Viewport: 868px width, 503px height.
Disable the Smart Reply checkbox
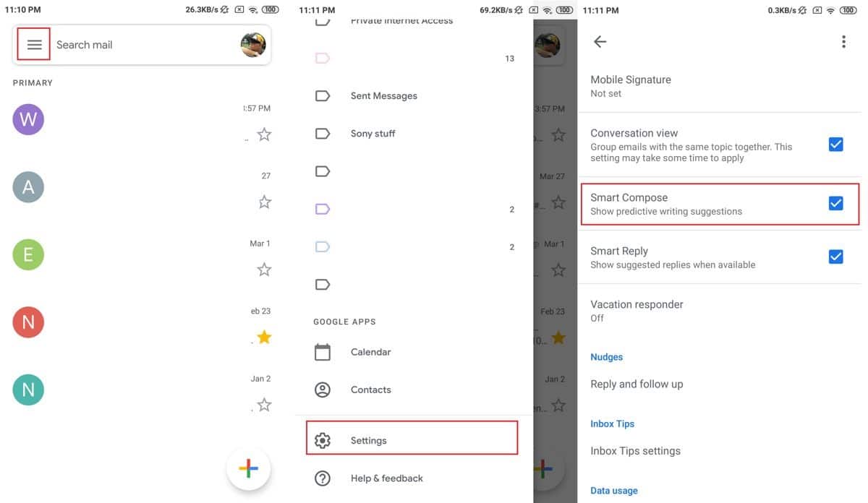835,257
